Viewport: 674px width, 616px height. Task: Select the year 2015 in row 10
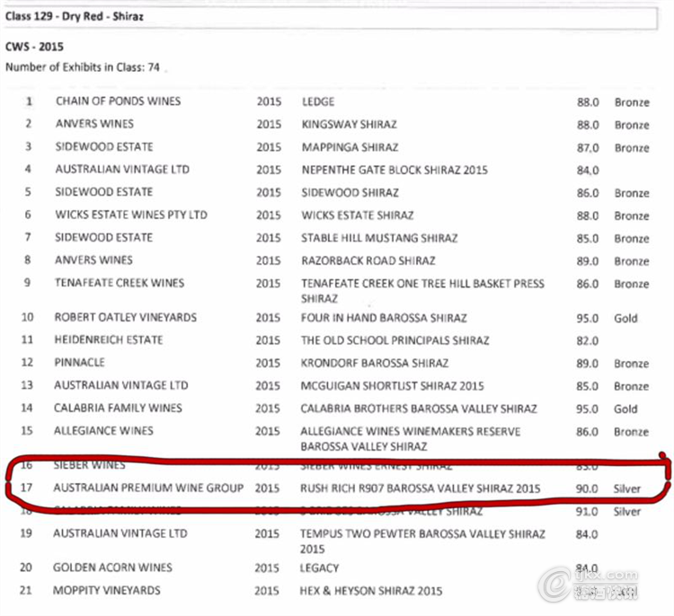coord(268,318)
